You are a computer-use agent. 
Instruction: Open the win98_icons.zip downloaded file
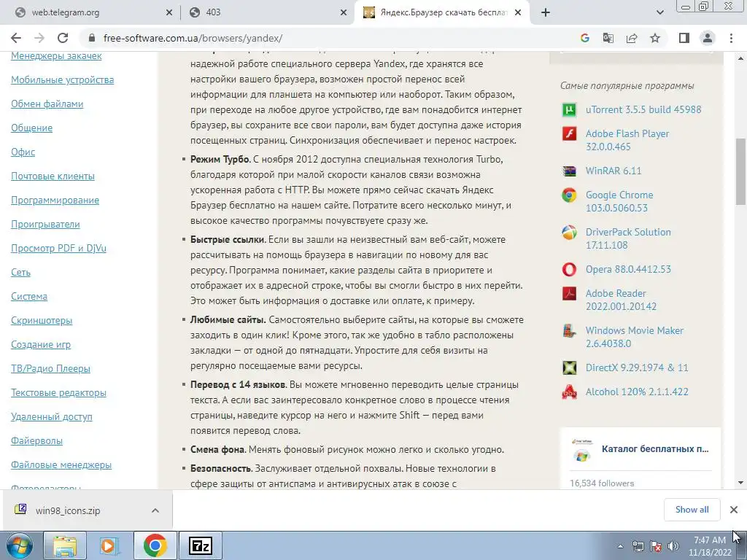point(68,510)
